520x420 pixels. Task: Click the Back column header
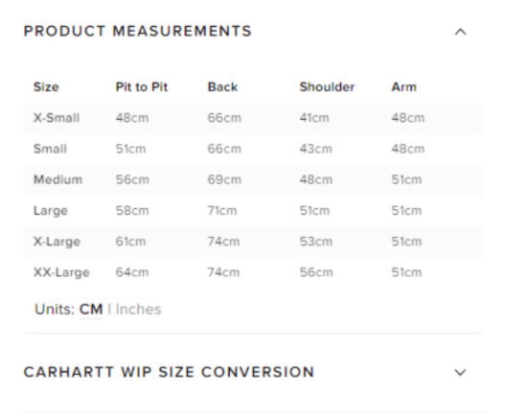222,87
